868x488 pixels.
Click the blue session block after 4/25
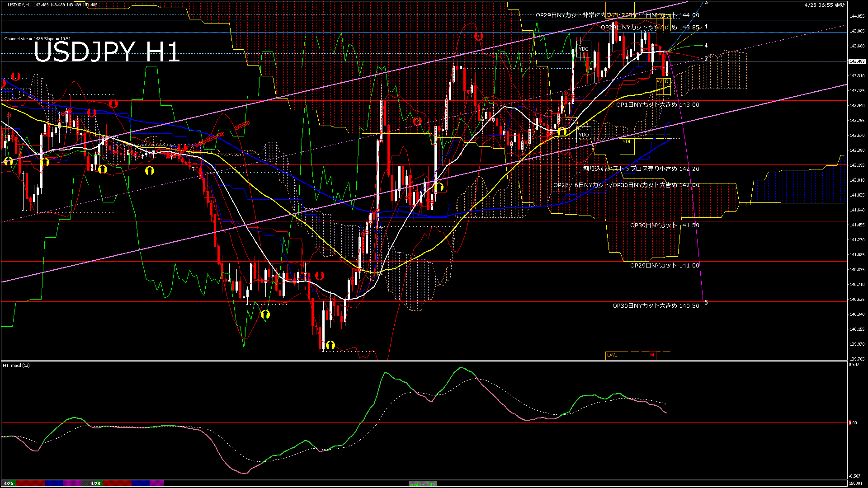(53, 483)
